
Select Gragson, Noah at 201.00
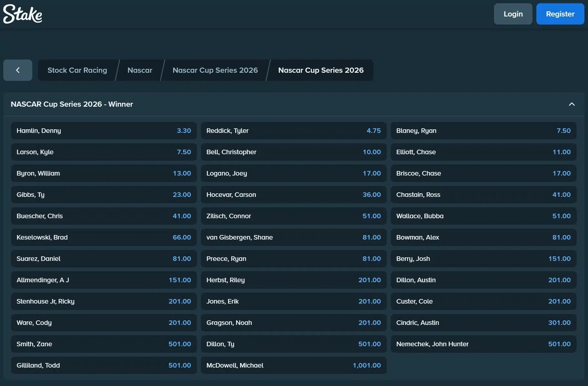tap(294, 323)
